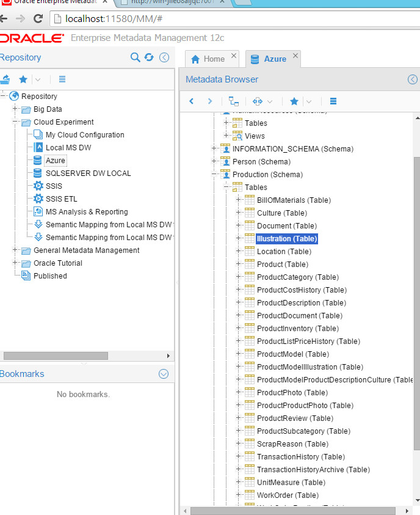Screen dimensions: 420x515
Task: Expand the Oracle Tutorial folder
Action: click(x=15, y=263)
